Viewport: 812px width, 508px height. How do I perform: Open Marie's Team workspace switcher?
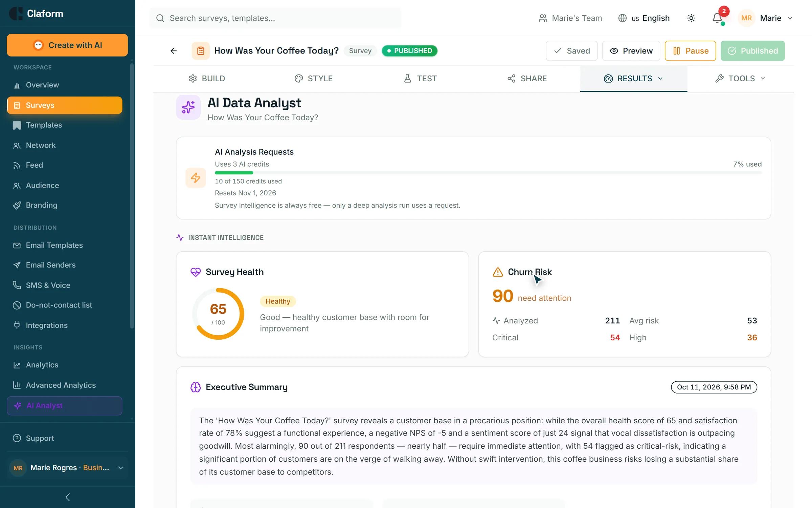pos(570,18)
